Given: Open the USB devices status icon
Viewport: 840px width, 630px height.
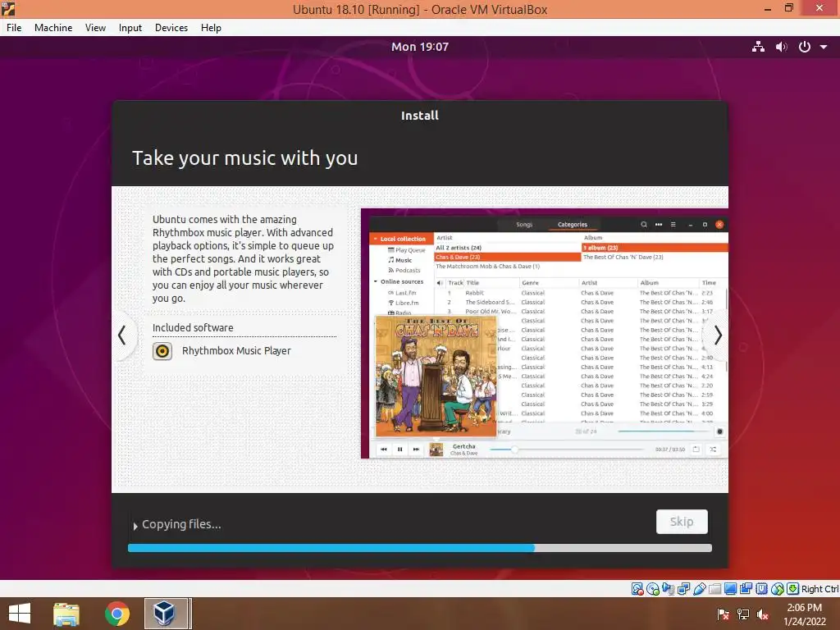Looking at the screenshot, I should 699,589.
